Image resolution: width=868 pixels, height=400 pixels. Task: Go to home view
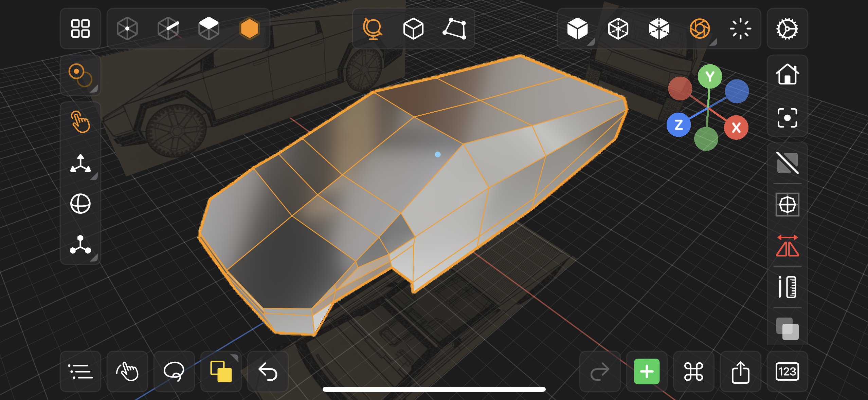click(787, 74)
